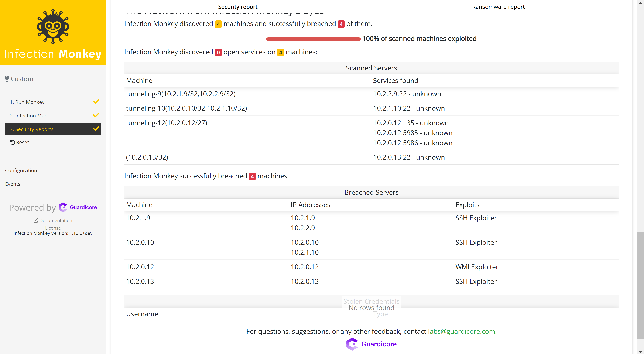This screenshot has height=354, width=644.
Task: Click the checkmark next to Run Monkey
Action: (96, 102)
